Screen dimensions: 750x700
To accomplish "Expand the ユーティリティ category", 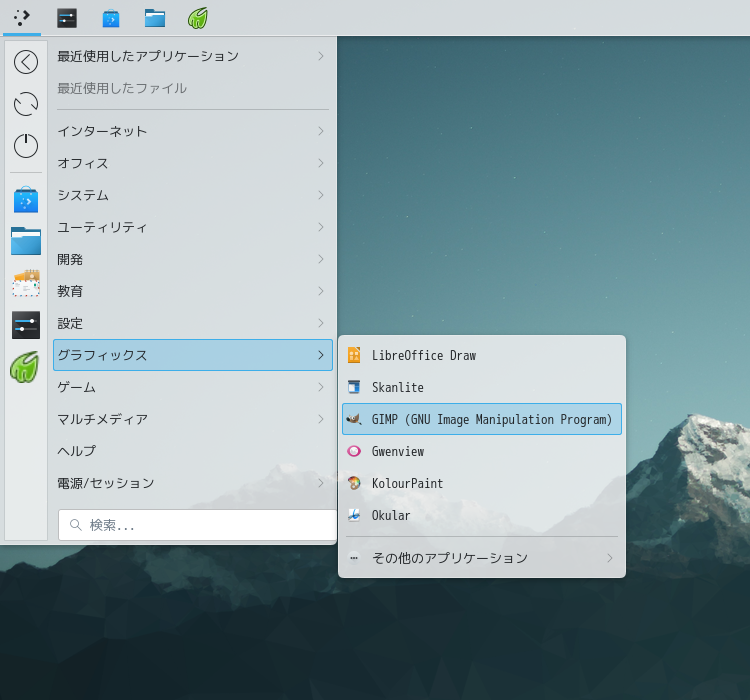I will point(193,227).
